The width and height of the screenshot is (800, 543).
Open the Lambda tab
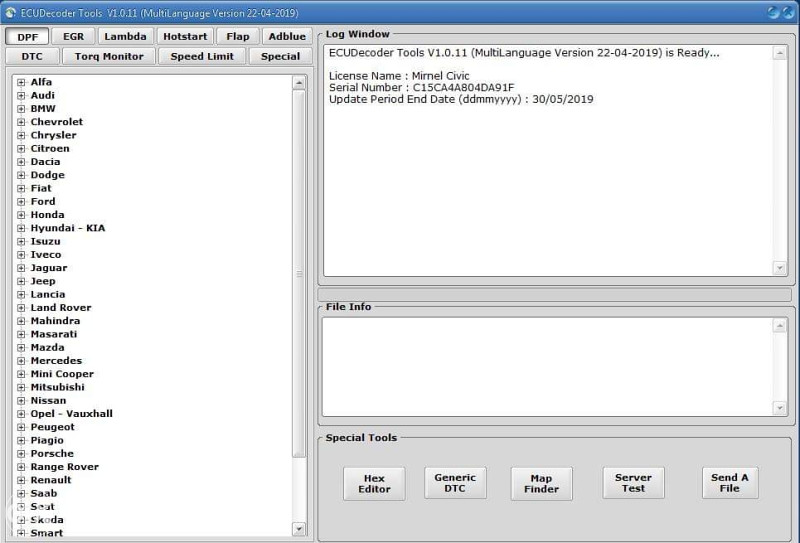126,36
